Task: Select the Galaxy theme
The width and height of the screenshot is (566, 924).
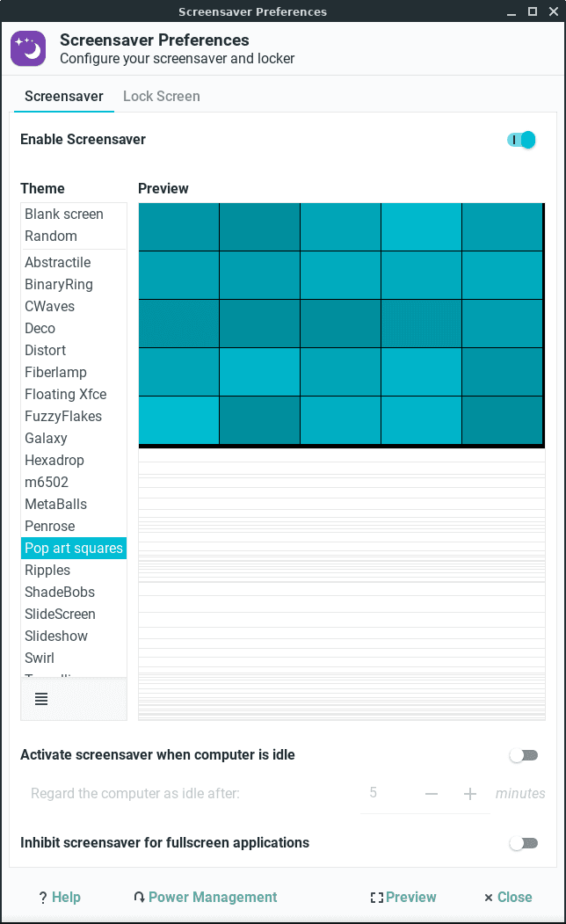Action: [x=46, y=438]
